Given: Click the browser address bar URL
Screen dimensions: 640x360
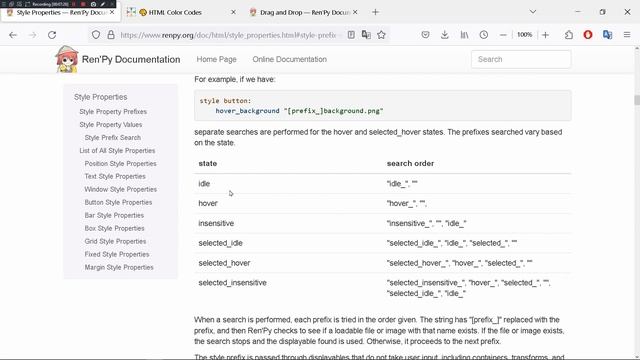Looking at the screenshot, I should (228, 35).
